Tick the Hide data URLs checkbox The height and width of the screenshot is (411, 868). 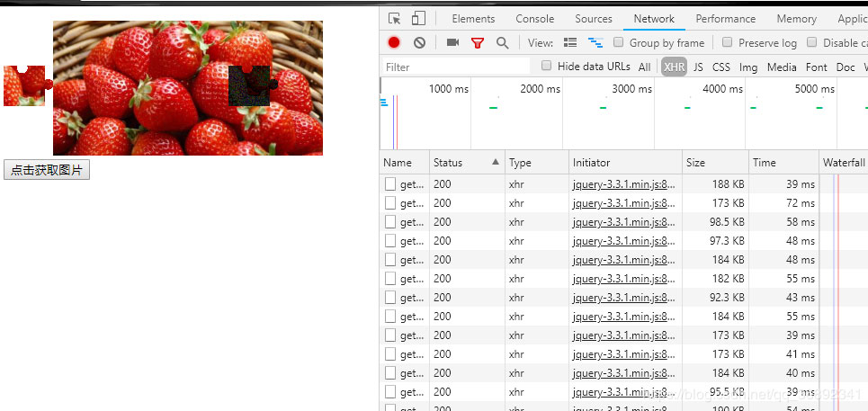[547, 66]
